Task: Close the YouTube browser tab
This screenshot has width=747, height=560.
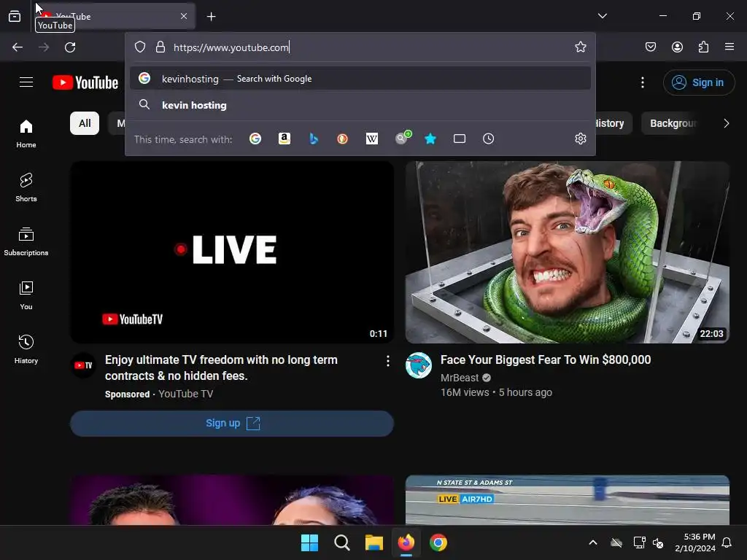Action: (184, 16)
